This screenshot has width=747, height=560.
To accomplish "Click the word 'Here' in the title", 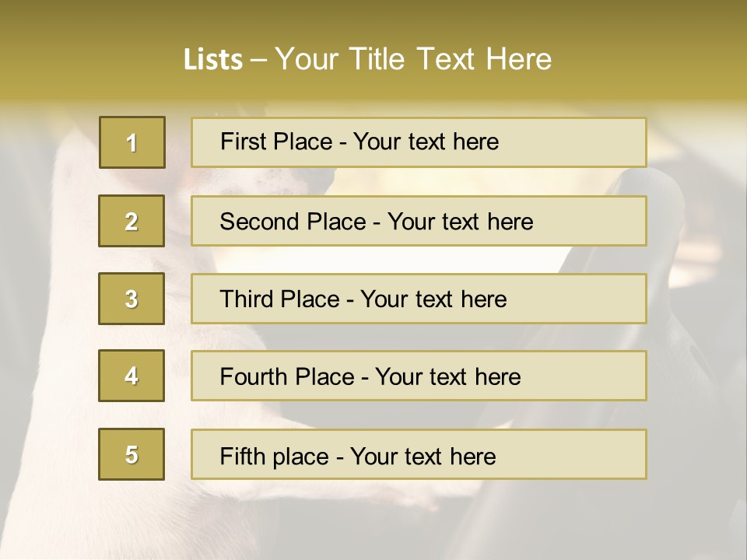I will [x=517, y=59].
